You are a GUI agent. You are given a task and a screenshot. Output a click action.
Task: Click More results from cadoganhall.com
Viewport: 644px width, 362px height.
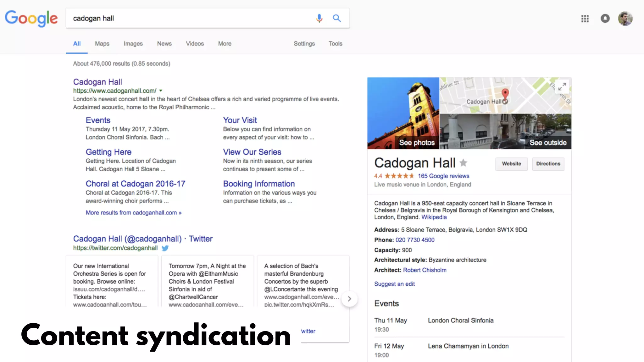point(134,213)
